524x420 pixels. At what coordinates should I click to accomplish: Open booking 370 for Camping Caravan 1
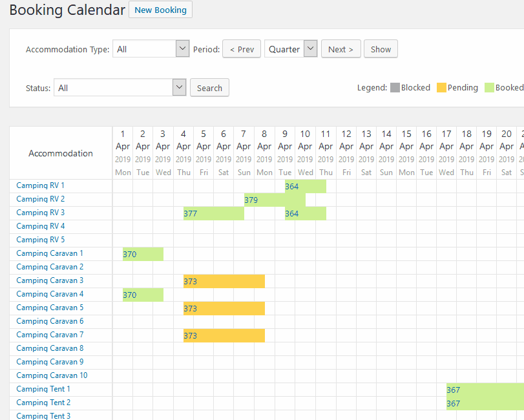coord(142,253)
